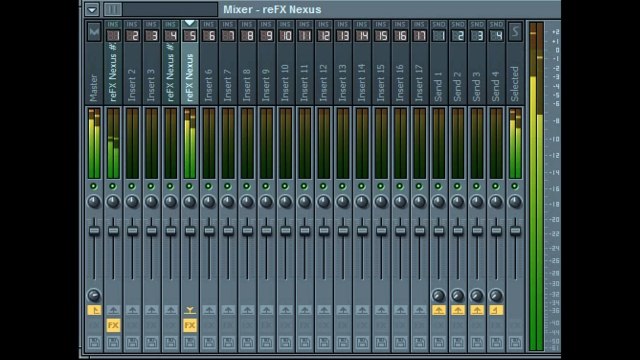Open the FX slot on insert track 1
This screenshot has height=360, width=640.
click(x=113, y=325)
